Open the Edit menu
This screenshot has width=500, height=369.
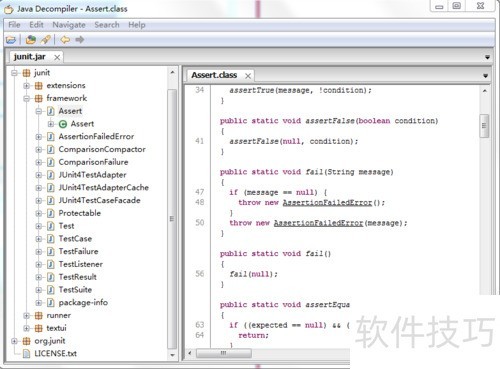point(36,25)
